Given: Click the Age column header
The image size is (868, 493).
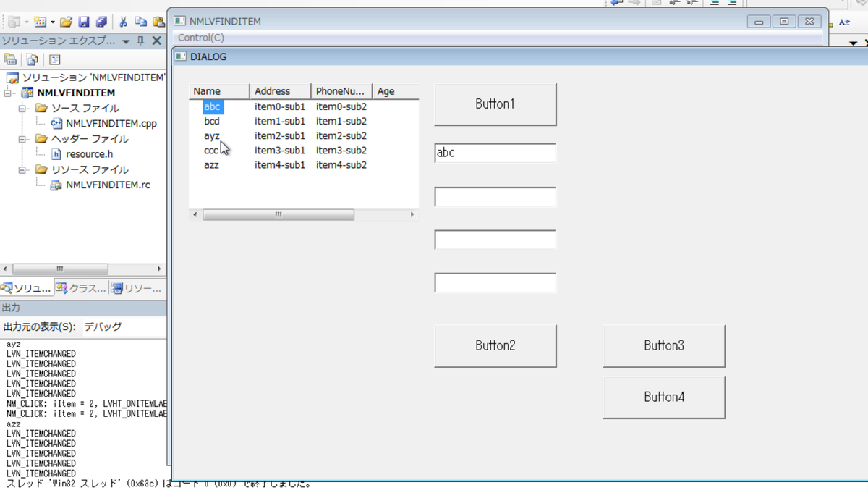Looking at the screenshot, I should point(396,91).
